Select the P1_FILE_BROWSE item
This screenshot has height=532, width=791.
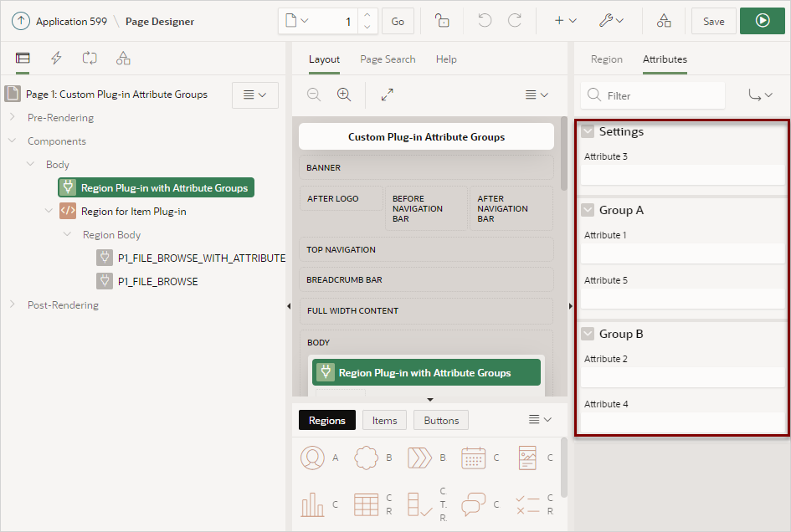point(157,281)
